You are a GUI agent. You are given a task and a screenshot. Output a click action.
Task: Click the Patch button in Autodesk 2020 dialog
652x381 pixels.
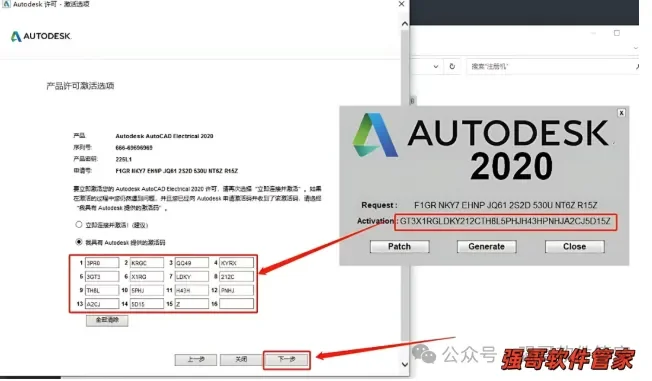click(400, 247)
